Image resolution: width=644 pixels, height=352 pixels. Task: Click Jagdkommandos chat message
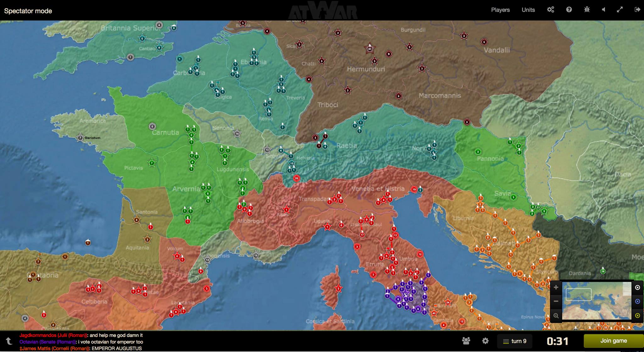(x=81, y=335)
